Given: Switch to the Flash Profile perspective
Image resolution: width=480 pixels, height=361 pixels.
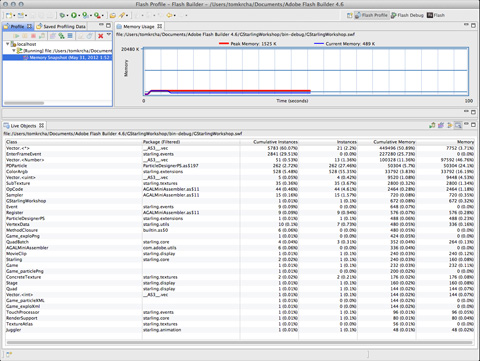Looking at the screenshot, I should click(371, 15).
